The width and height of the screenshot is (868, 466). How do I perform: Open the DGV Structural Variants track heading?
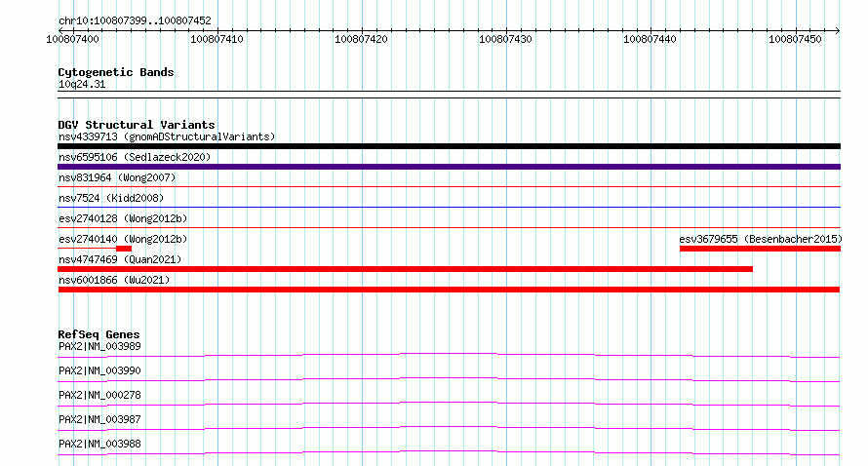[137, 125]
